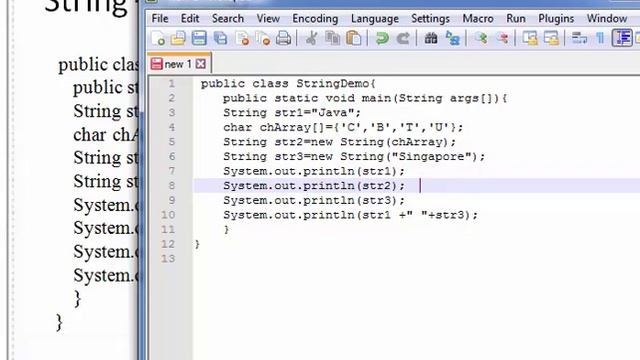Toggle the Show All Characters pilcrow icon
This screenshot has width=640, height=360.
click(x=600, y=38)
